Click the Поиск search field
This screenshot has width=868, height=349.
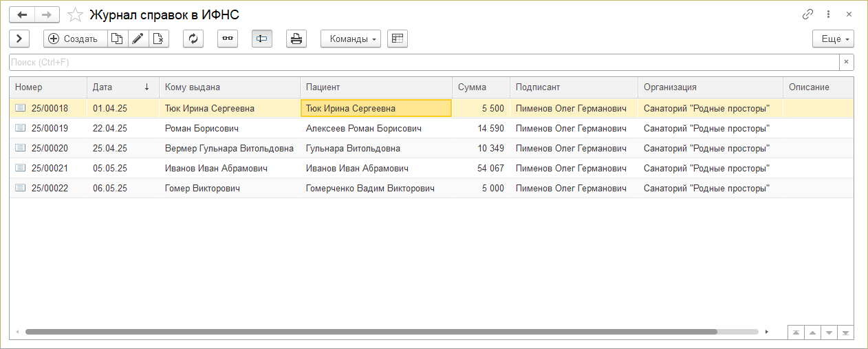click(424, 63)
